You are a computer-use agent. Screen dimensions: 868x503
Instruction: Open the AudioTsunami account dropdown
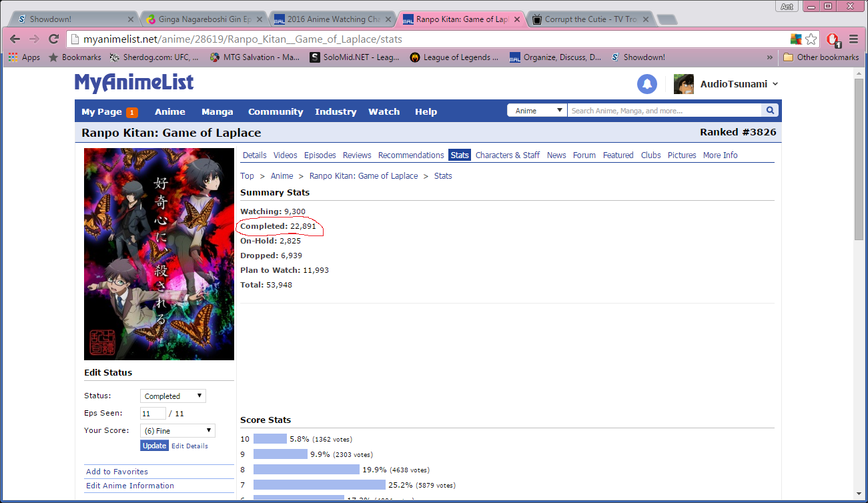click(x=739, y=84)
